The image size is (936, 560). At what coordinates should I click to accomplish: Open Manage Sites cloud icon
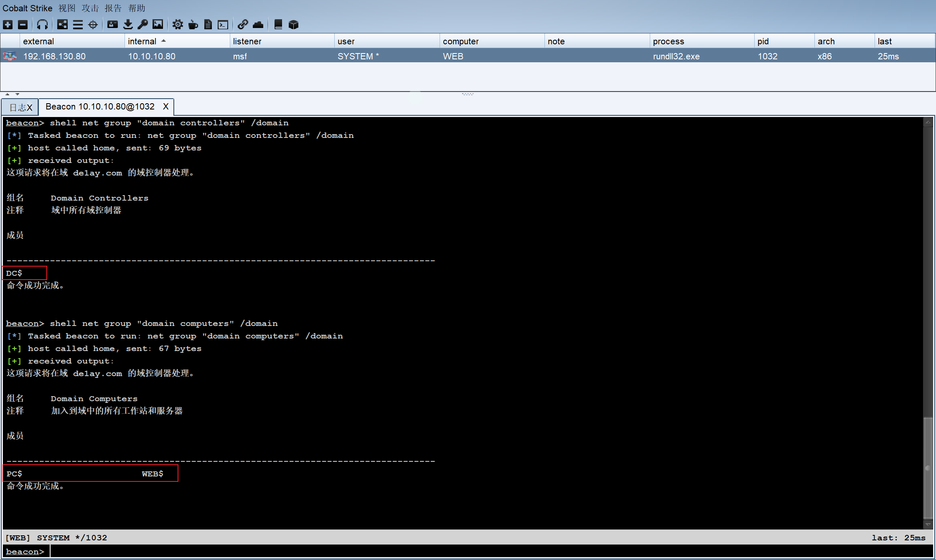click(258, 25)
